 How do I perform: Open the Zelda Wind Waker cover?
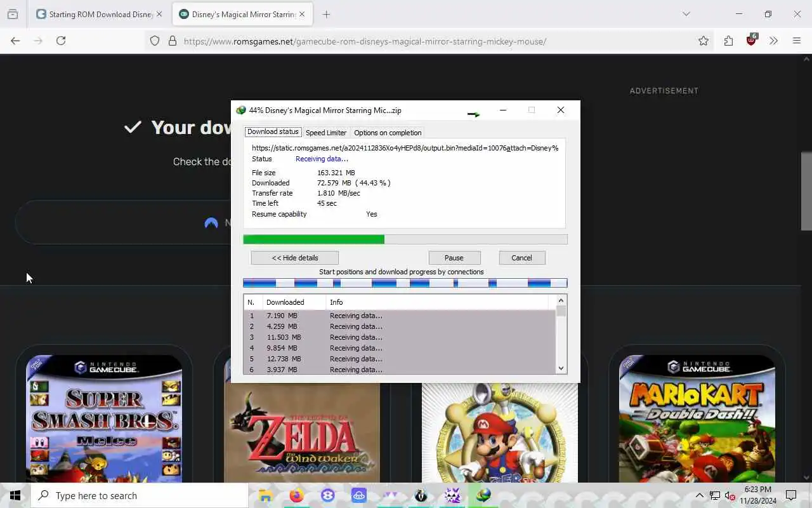[x=302, y=432]
